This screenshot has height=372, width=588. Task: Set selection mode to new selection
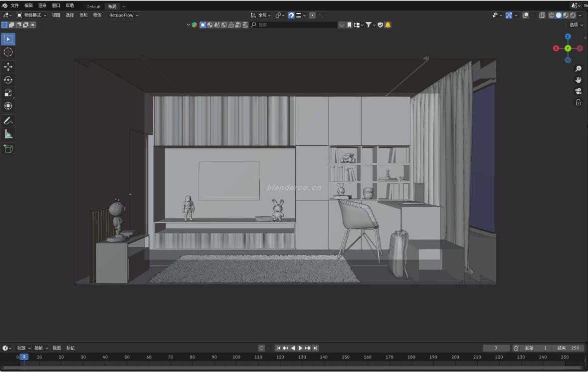point(4,25)
